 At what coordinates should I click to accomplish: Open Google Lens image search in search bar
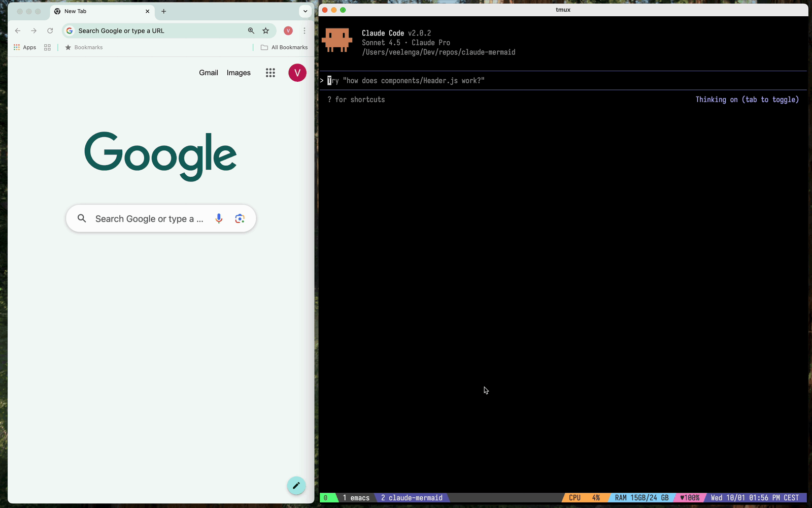click(x=240, y=218)
